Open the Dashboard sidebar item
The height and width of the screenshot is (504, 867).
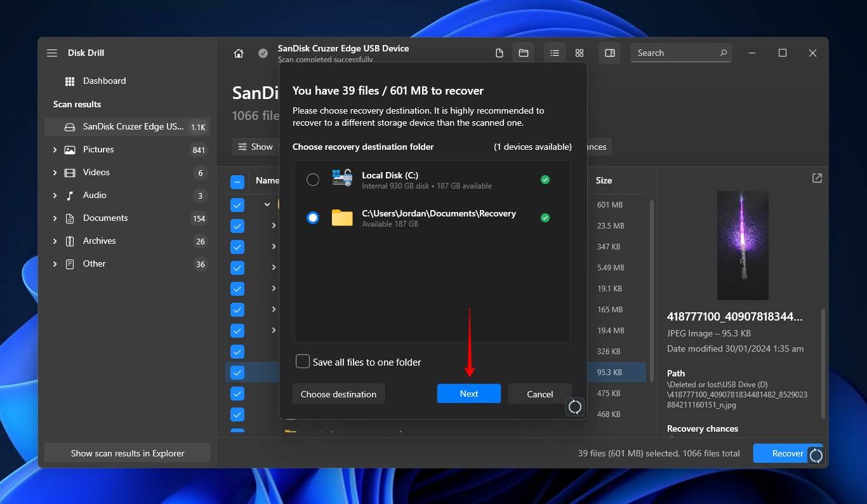(127, 81)
